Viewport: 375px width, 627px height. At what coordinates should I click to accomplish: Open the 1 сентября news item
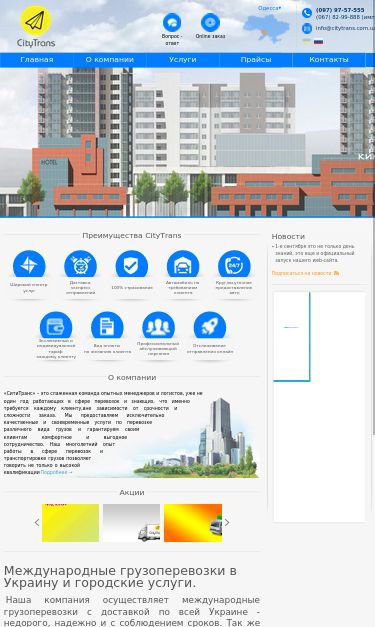(314, 253)
